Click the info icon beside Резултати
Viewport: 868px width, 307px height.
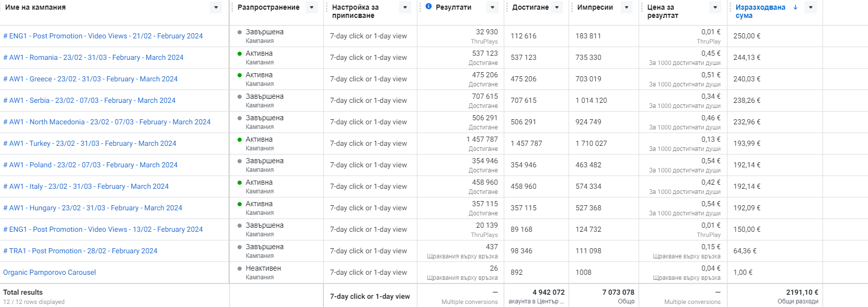pyautogui.click(x=428, y=7)
